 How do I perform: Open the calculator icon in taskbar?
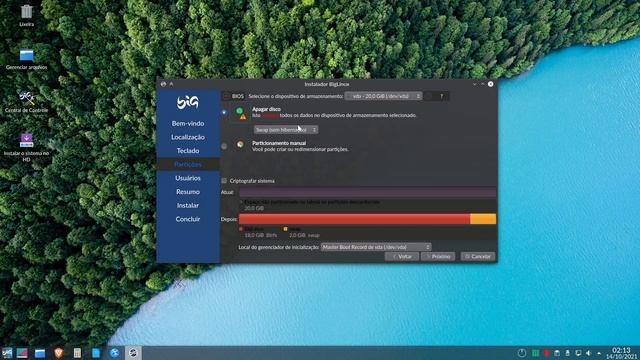(77, 353)
